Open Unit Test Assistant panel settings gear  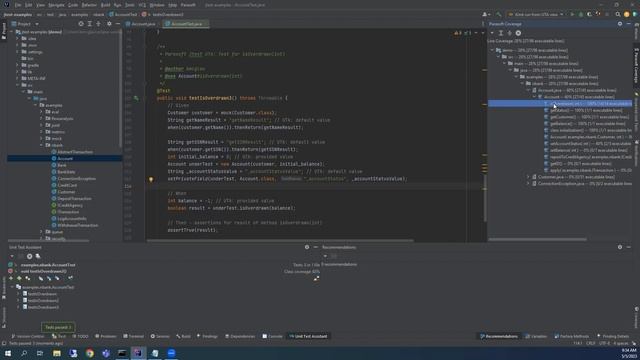(x=307, y=247)
